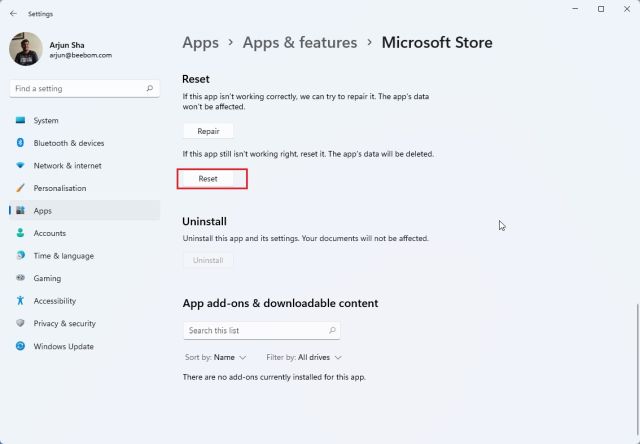Screen dimensions: 640x444
Task: Click the Time & language globe icon
Action: pos(20,255)
